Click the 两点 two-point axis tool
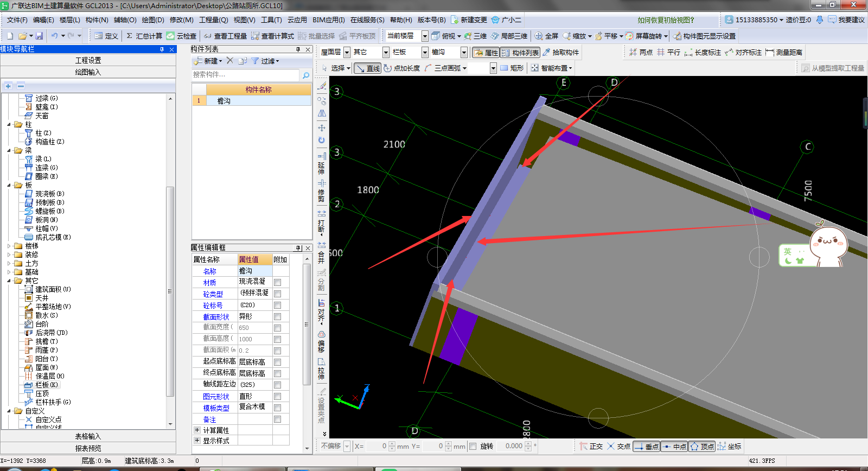Image resolution: width=868 pixels, height=471 pixels. (x=641, y=52)
